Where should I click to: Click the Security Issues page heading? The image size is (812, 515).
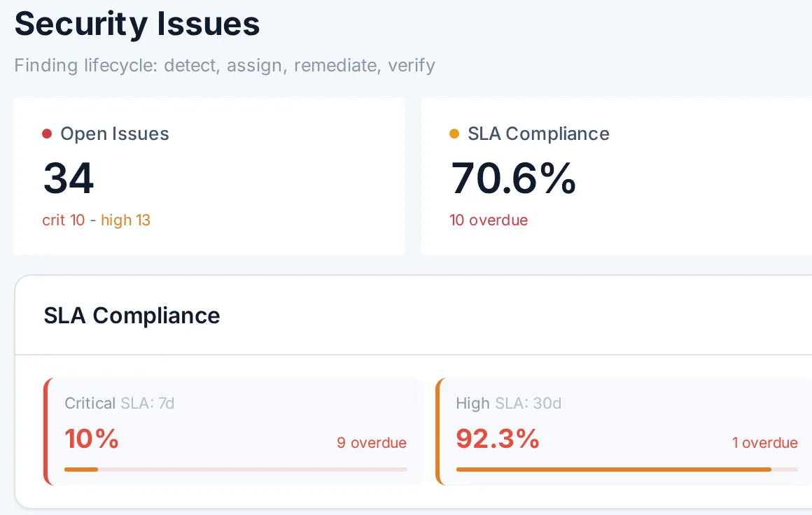pyautogui.click(x=137, y=24)
